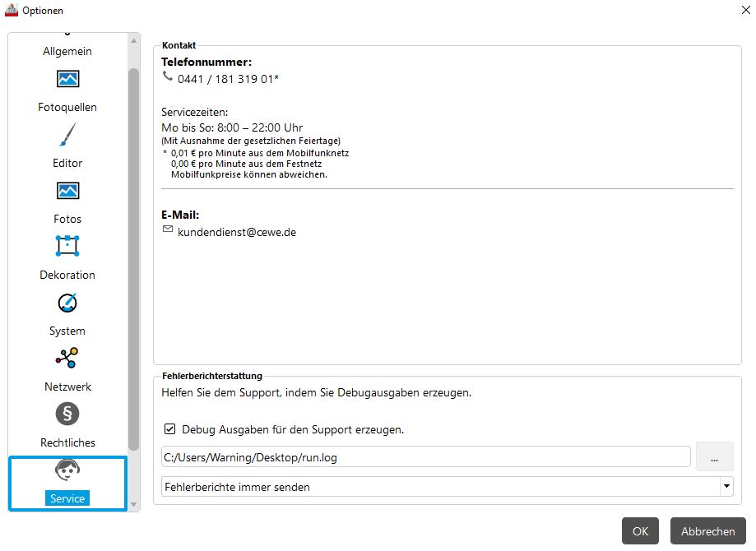
Task: Switch to the Fotoquellen label
Action: coord(67,107)
